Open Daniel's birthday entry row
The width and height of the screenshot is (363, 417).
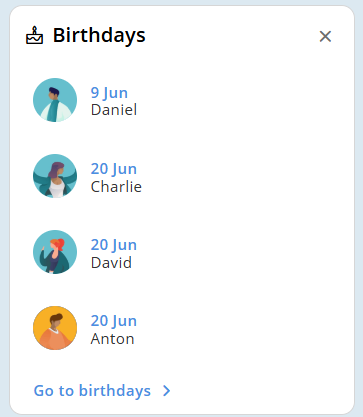coord(182,100)
